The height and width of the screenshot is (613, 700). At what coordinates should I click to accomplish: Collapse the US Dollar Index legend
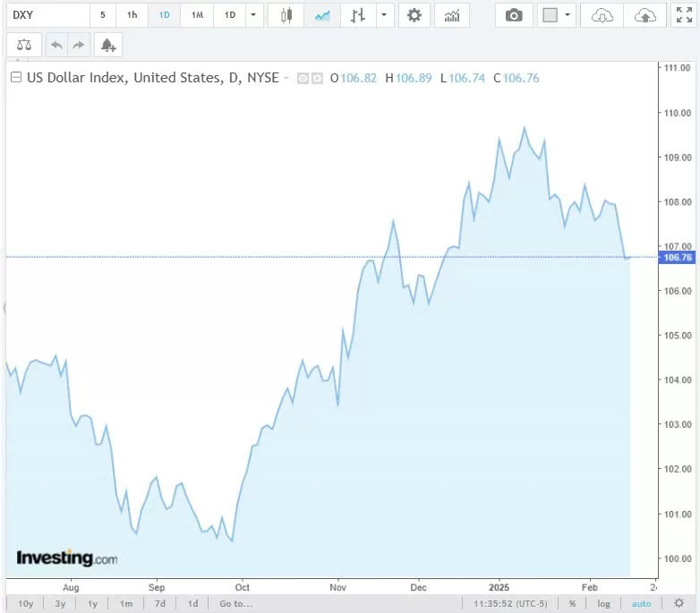[x=15, y=78]
